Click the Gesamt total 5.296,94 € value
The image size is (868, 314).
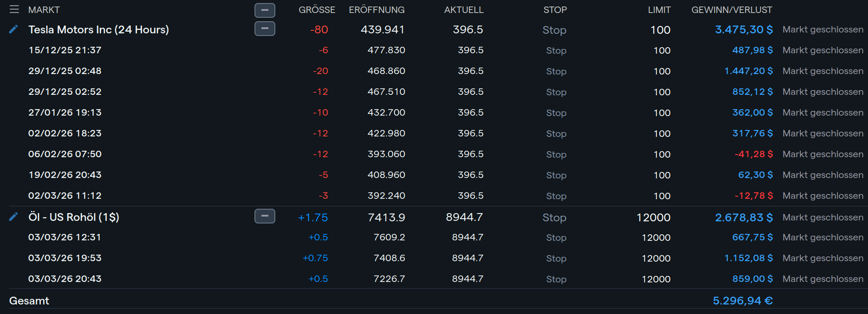pos(742,301)
